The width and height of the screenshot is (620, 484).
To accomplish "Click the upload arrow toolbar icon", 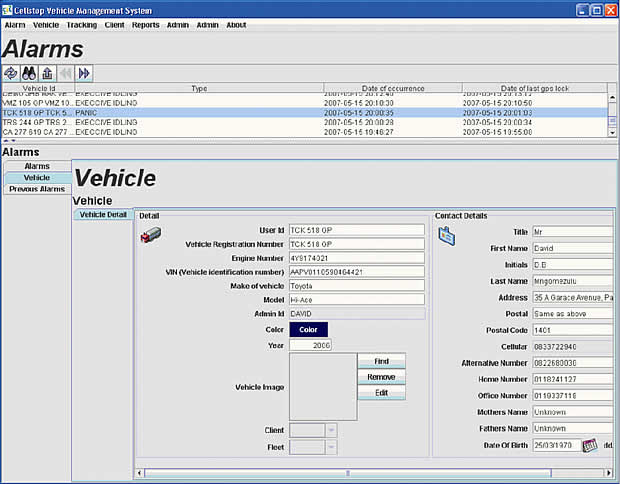I will pyautogui.click(x=47, y=73).
